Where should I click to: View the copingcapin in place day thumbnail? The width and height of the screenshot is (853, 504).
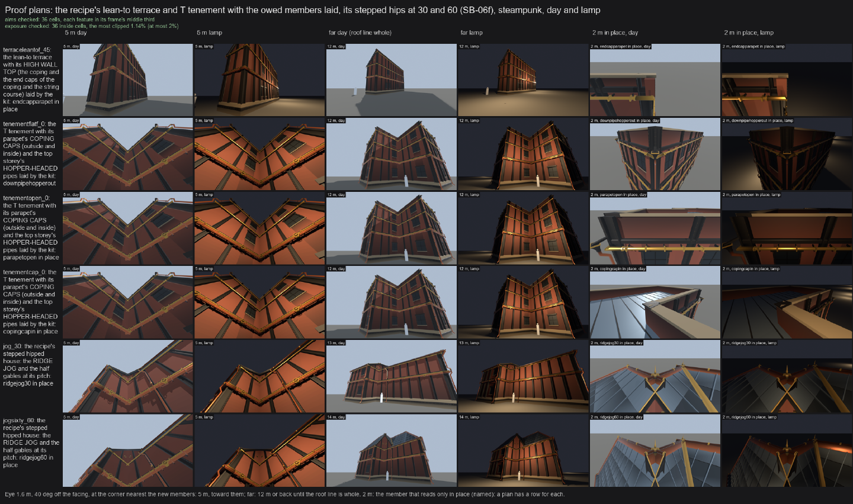[655, 302]
